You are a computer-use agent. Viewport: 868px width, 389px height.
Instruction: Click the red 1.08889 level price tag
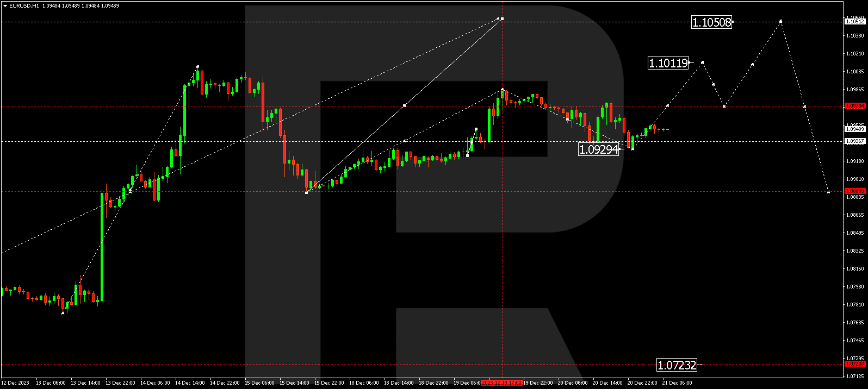pos(855,191)
